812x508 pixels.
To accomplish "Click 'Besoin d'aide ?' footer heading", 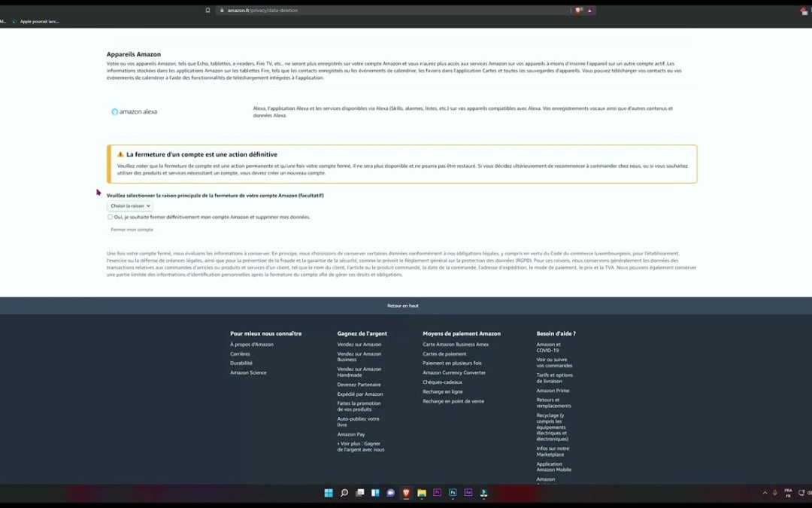I will click(x=556, y=334).
